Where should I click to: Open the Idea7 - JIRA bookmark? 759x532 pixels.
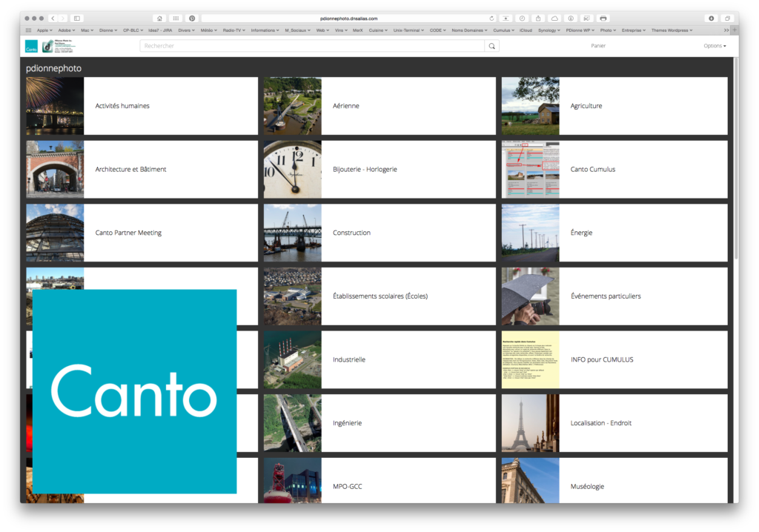(x=160, y=30)
